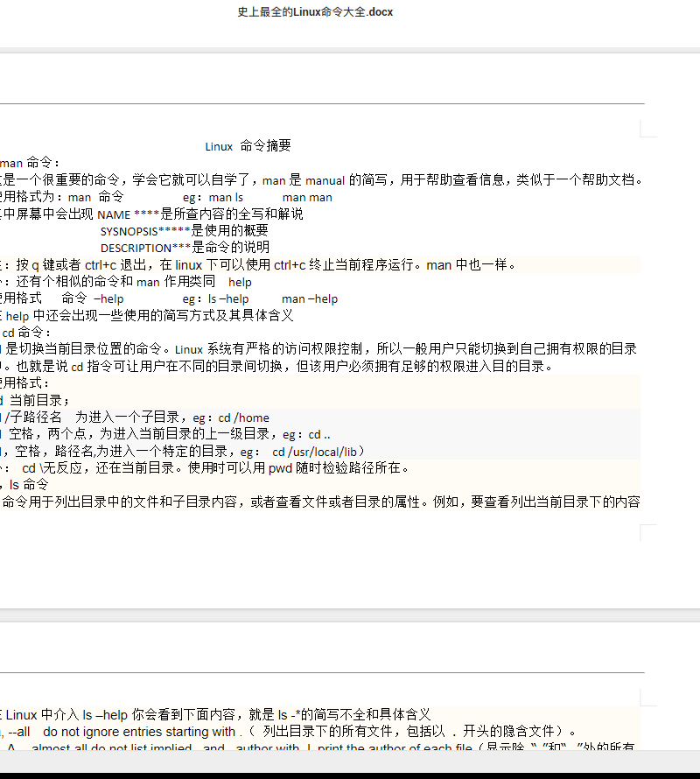Click the line "Linux 中介入 ls –help 你会看到下面内容"
This screenshot has width=700, height=779.
pos(218,715)
